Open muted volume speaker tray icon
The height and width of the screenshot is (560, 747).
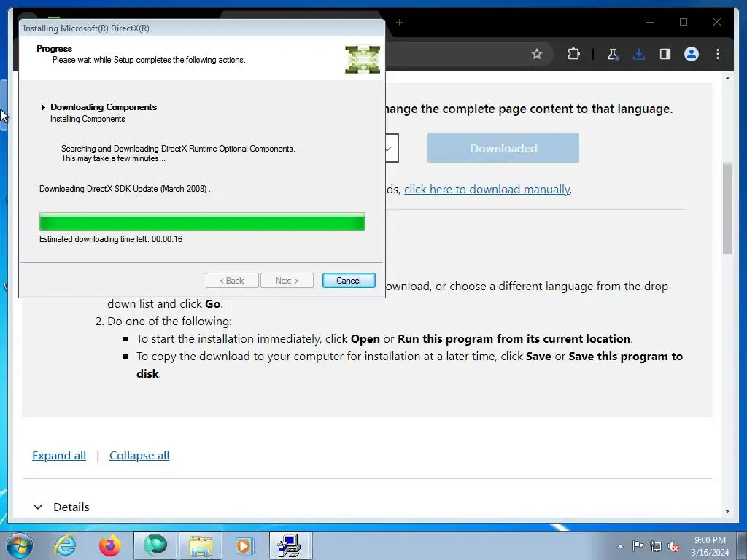(673, 547)
